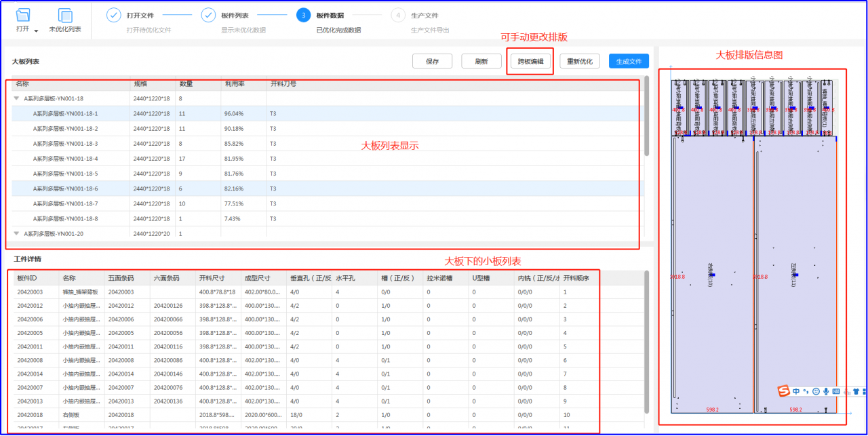This screenshot has width=868, height=436.
Task: Collapse the A系列多层板-YN001-18 tree group
Action: click(17, 99)
